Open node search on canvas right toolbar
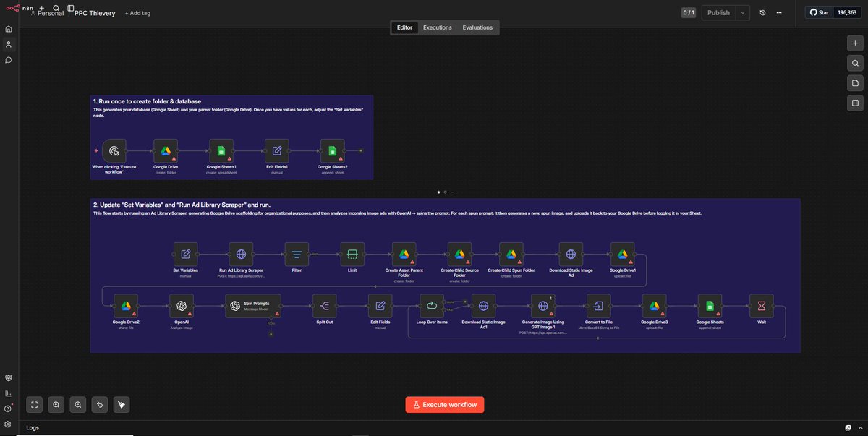The height and width of the screenshot is (436, 868). 855,63
